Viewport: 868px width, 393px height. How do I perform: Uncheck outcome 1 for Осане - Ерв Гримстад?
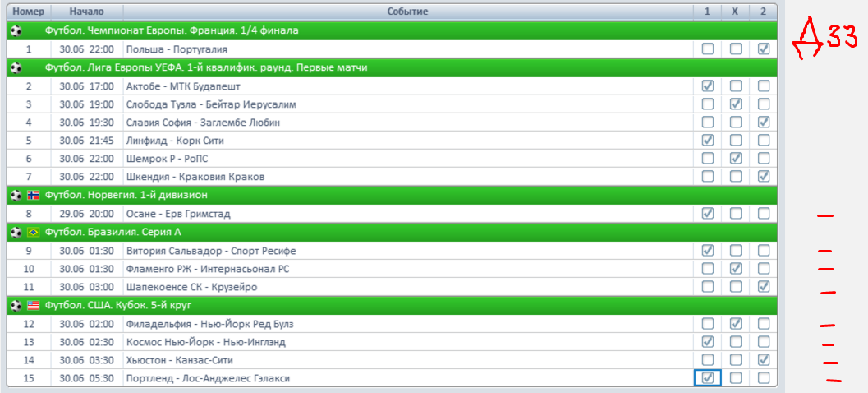coord(708,214)
